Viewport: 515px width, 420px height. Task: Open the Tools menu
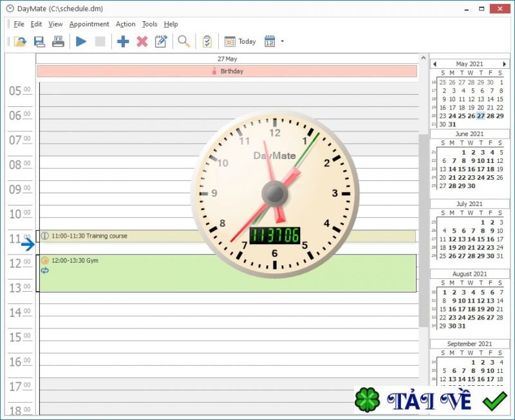coord(149,24)
